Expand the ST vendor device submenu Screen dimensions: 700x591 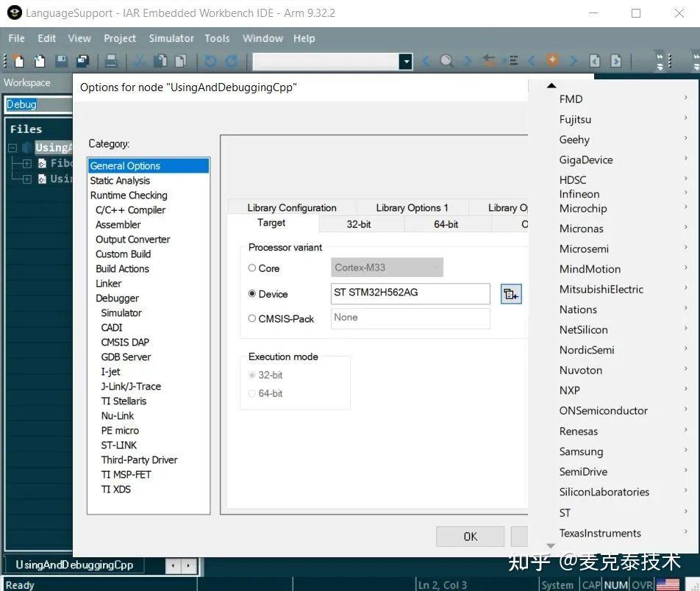click(565, 513)
